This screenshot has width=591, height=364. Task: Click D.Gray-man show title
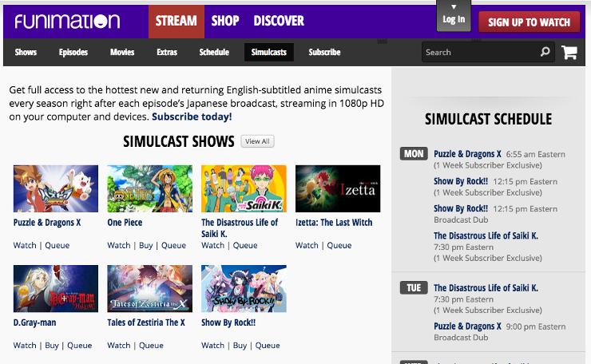click(x=34, y=322)
